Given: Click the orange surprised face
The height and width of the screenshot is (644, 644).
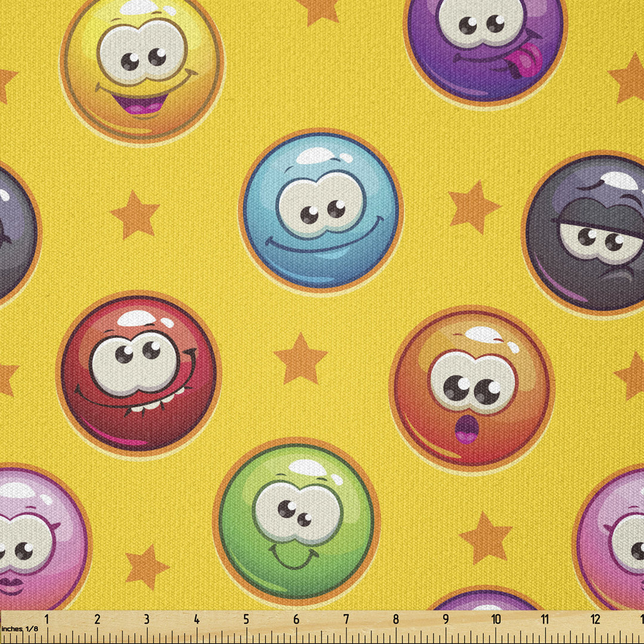Looking at the screenshot, I should pos(472,388).
